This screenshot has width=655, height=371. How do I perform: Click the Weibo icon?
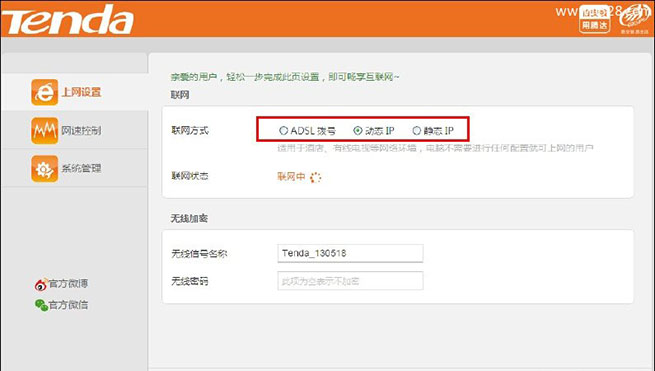[x=41, y=284]
